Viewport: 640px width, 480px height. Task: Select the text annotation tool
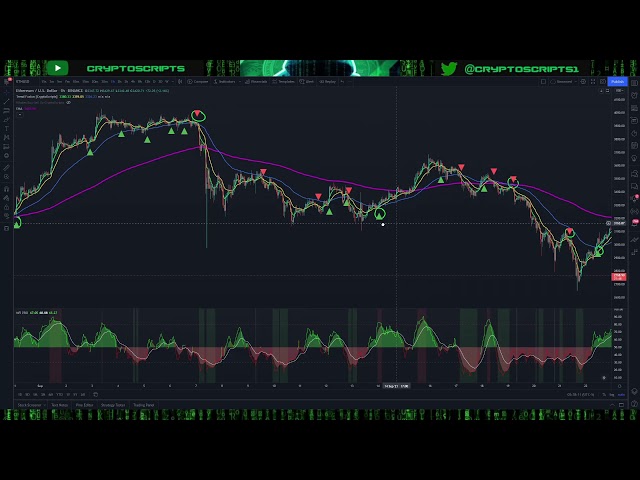pos(7,129)
